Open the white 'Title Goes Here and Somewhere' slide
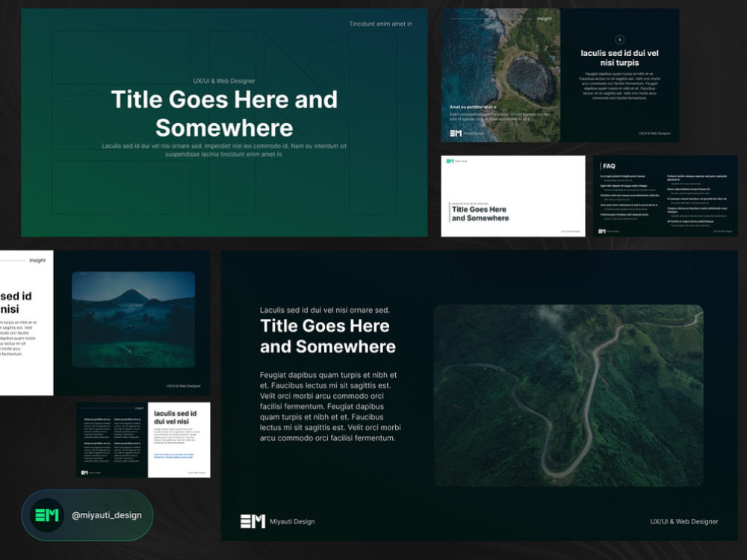Viewport: 747px width, 560px height. click(513, 196)
